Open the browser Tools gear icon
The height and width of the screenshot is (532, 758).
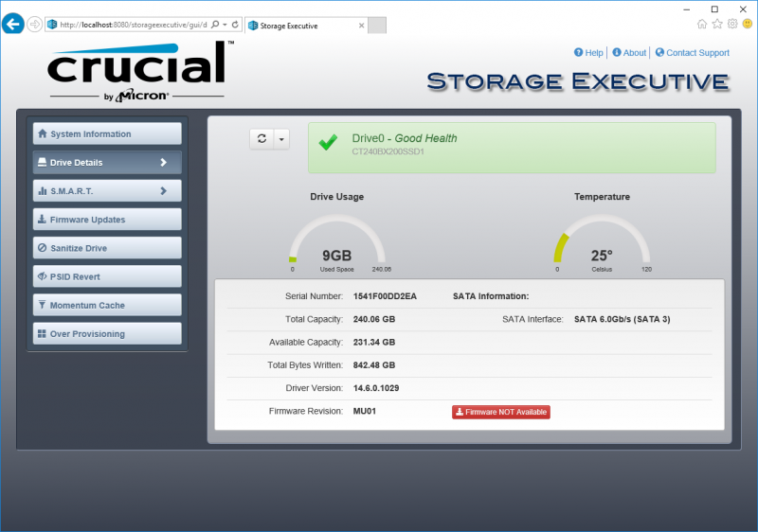click(732, 24)
